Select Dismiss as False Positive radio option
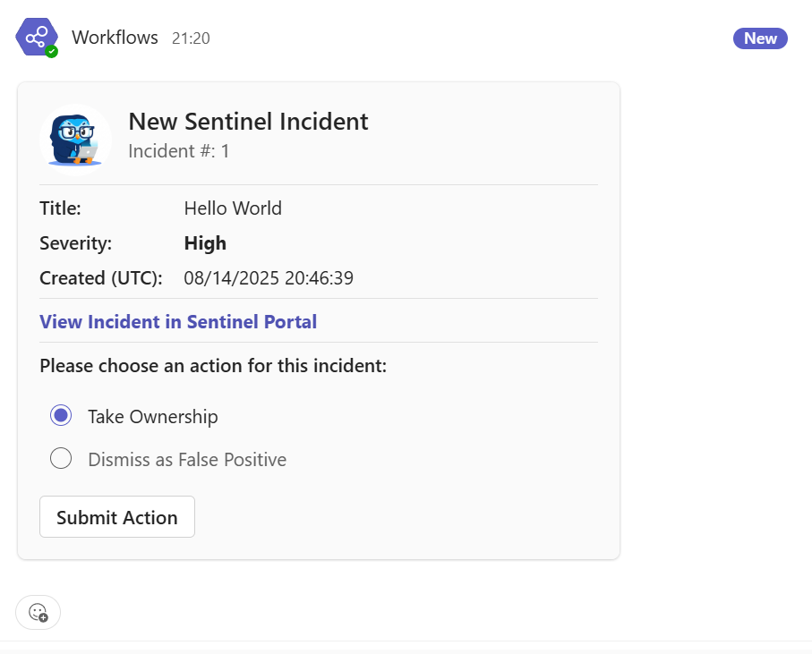Viewport: 812px width, 654px height. [61, 458]
